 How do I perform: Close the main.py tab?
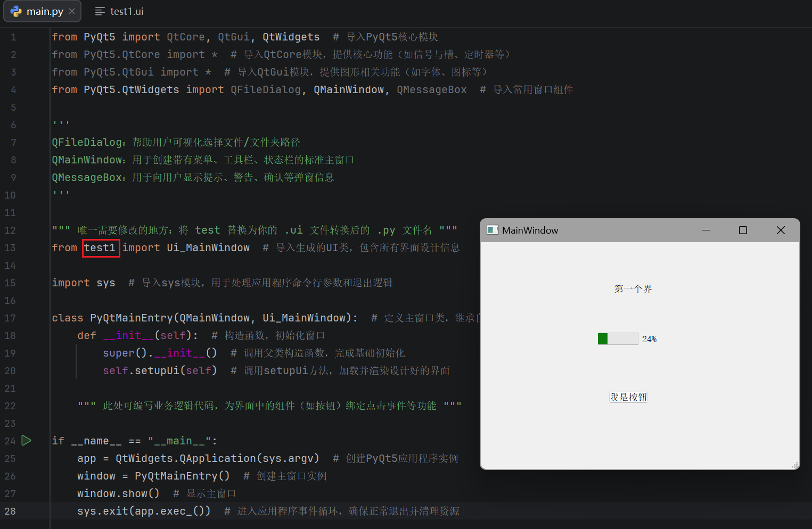pyautogui.click(x=72, y=11)
